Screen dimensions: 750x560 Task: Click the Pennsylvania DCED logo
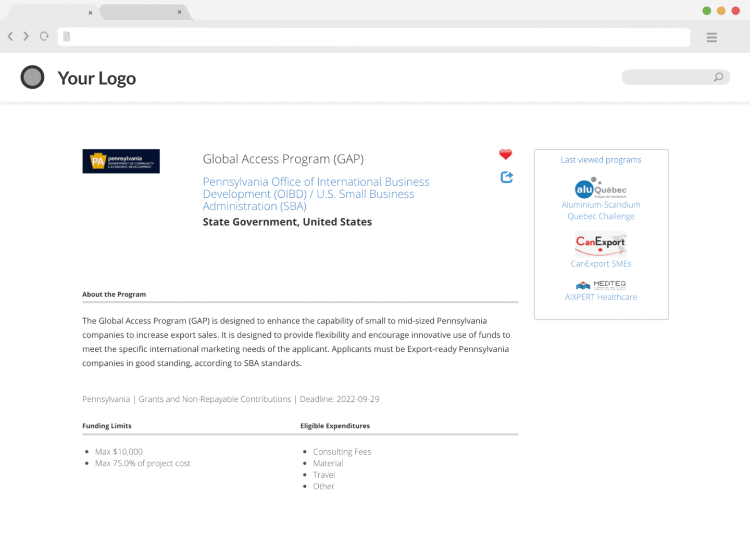coord(121,161)
